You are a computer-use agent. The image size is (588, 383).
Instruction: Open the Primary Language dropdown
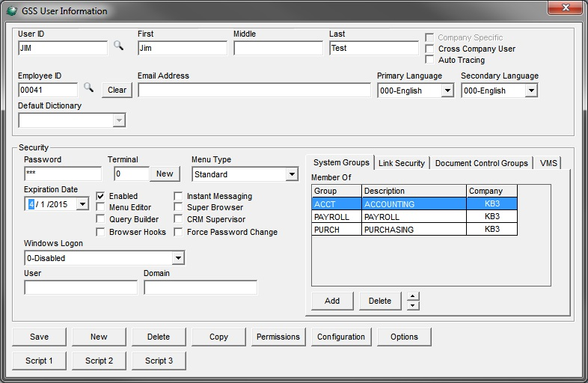pos(447,91)
